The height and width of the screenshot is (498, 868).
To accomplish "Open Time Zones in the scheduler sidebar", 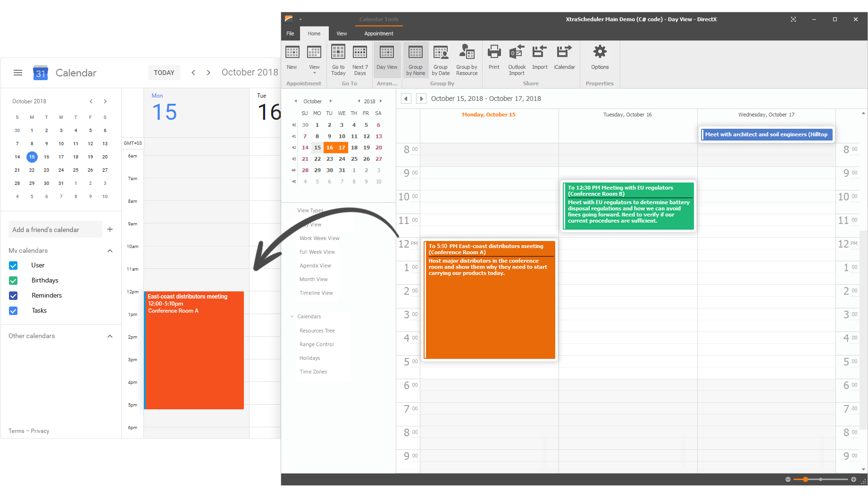I will 313,372.
